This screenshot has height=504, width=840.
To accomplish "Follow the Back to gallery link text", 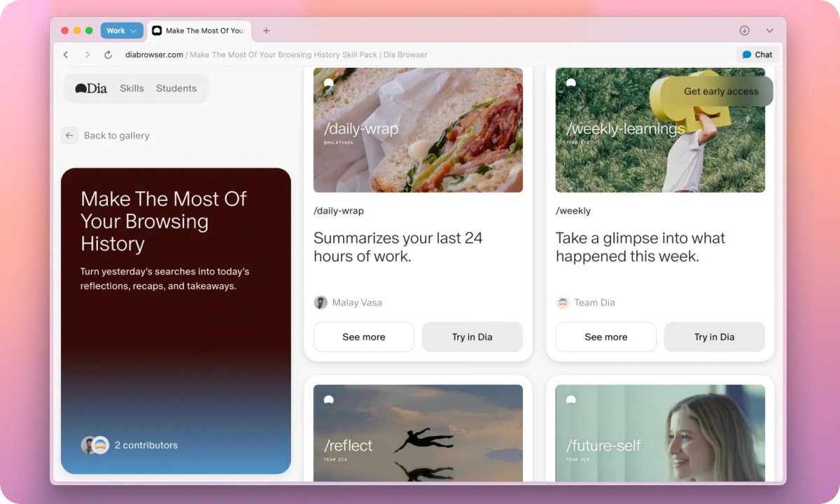I will pyautogui.click(x=117, y=136).
